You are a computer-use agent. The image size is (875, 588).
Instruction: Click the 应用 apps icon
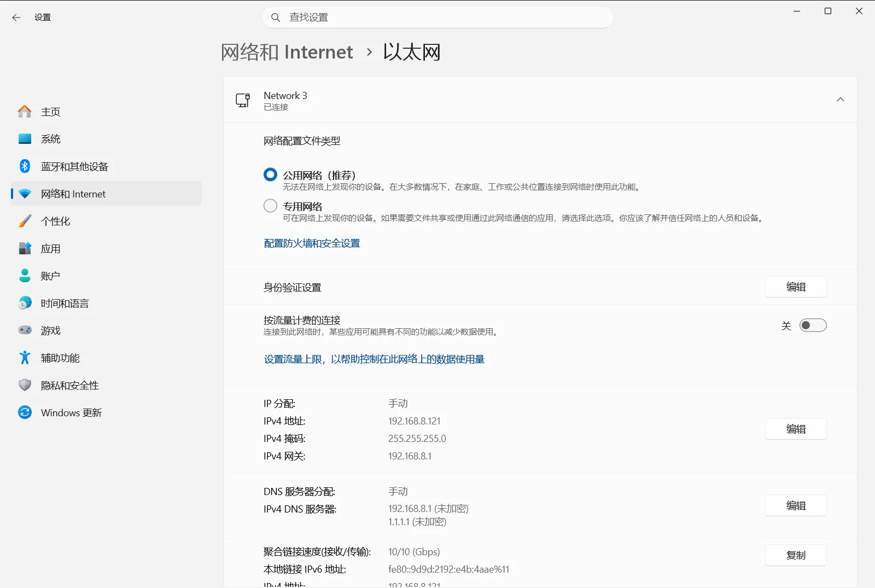(x=25, y=248)
